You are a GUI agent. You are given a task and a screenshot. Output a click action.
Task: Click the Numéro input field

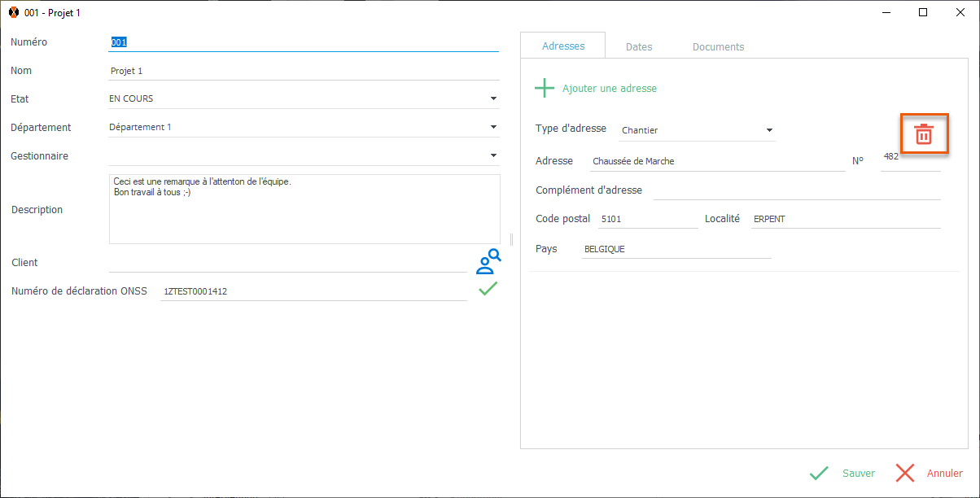pos(303,42)
